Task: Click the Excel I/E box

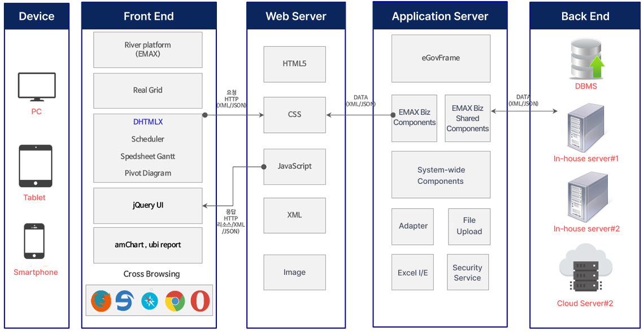Action: [412, 272]
